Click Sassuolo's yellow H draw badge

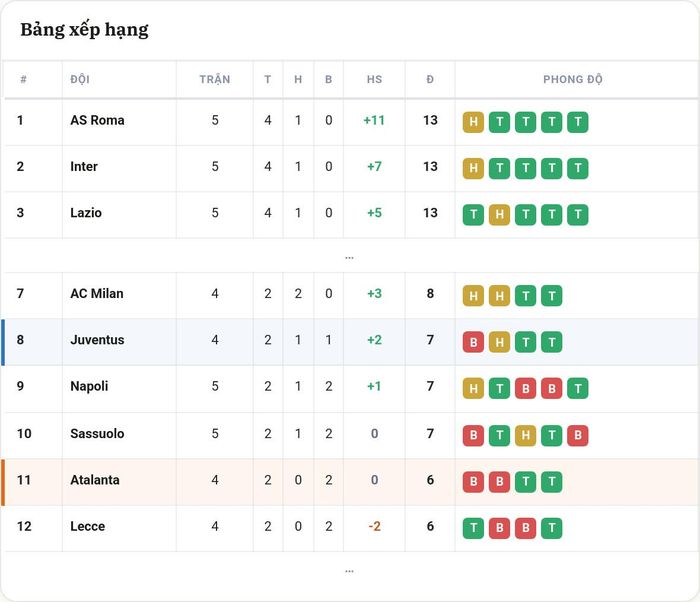[525, 435]
